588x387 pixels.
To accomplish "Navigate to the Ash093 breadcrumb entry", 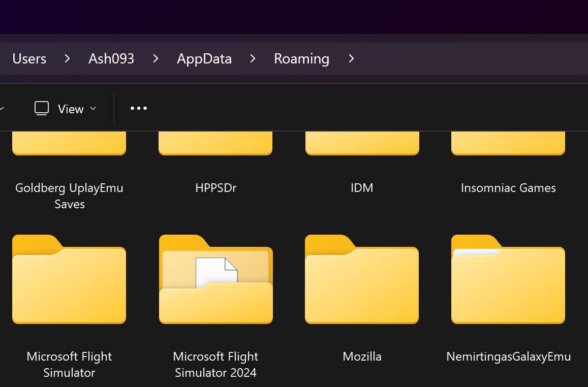I will pyautogui.click(x=111, y=58).
